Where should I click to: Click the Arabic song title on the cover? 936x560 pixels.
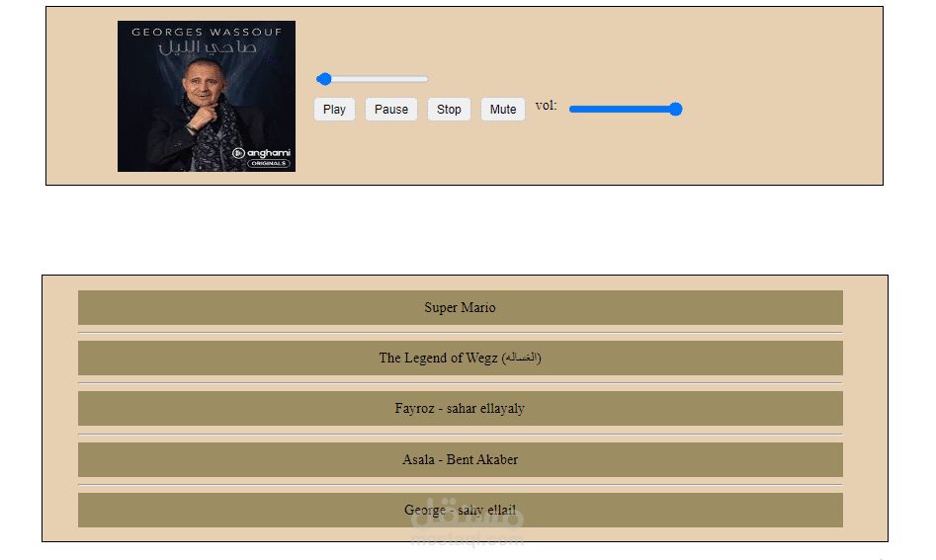pyautogui.click(x=208, y=48)
